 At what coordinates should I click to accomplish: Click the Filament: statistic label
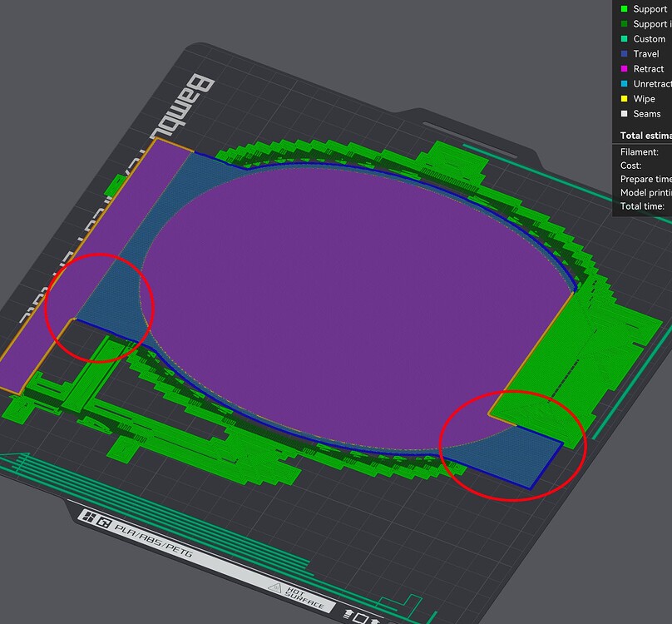[x=639, y=152]
